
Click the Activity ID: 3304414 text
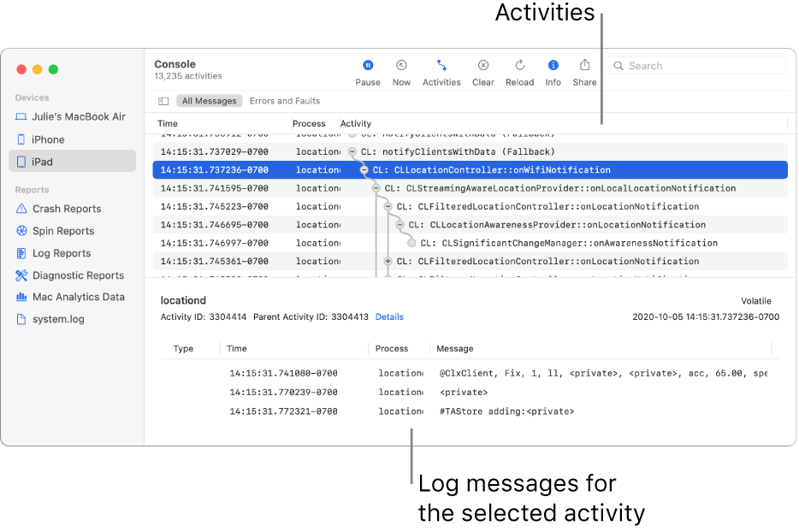click(204, 317)
